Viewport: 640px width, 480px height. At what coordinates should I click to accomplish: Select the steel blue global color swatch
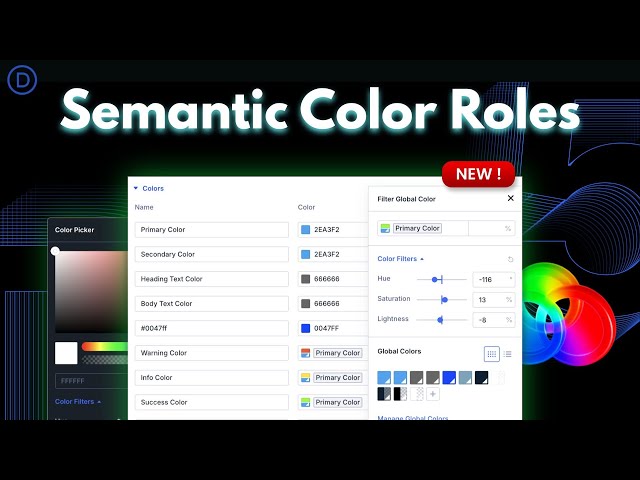(465, 378)
